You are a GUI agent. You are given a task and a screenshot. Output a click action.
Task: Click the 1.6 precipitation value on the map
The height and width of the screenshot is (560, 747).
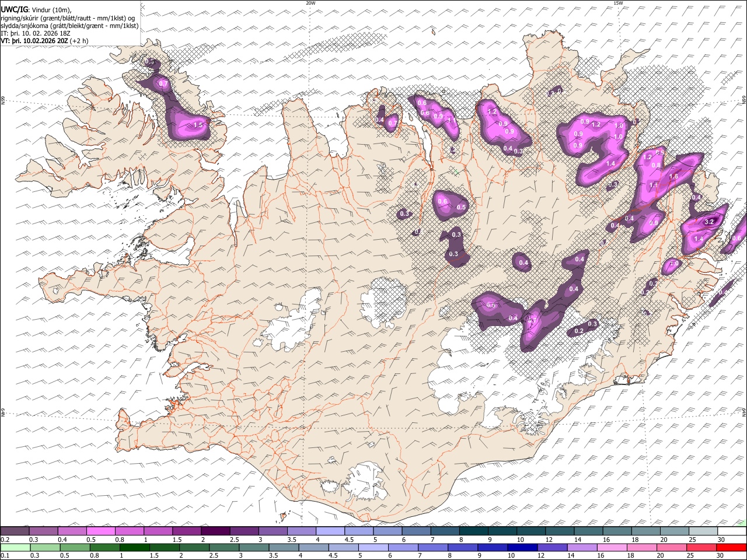click(673, 176)
